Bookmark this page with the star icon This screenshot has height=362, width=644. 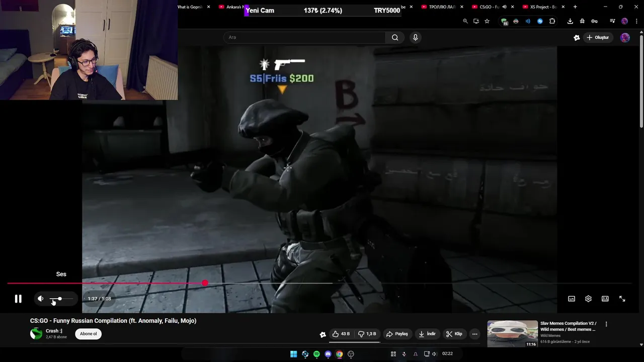click(487, 21)
